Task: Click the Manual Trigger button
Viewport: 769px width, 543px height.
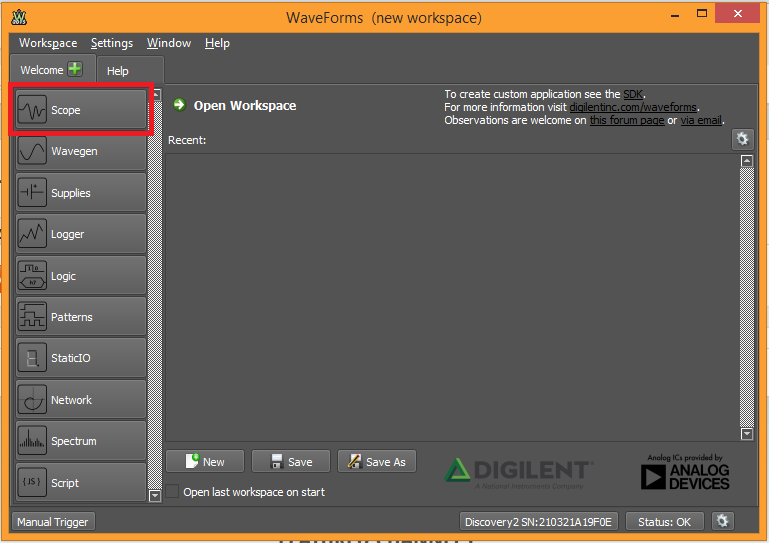Action: [x=53, y=521]
